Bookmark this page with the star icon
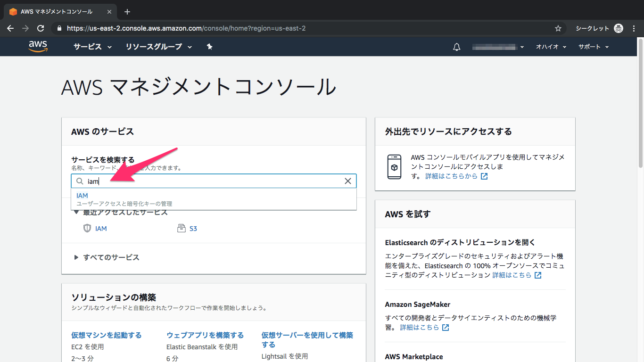644x362 pixels. pos(558,28)
